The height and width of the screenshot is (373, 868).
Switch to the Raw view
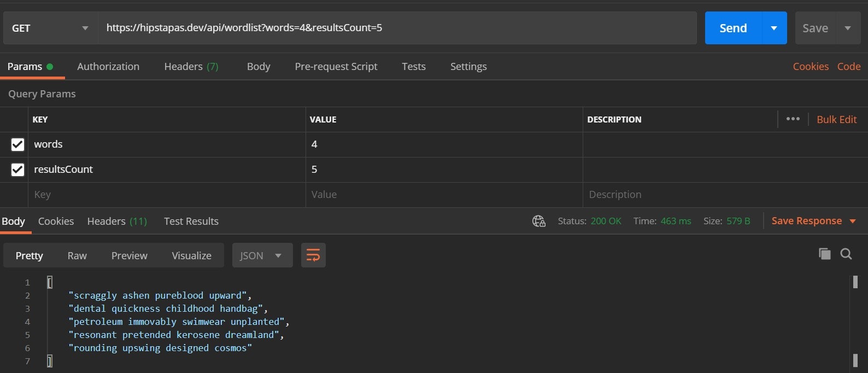(x=77, y=255)
